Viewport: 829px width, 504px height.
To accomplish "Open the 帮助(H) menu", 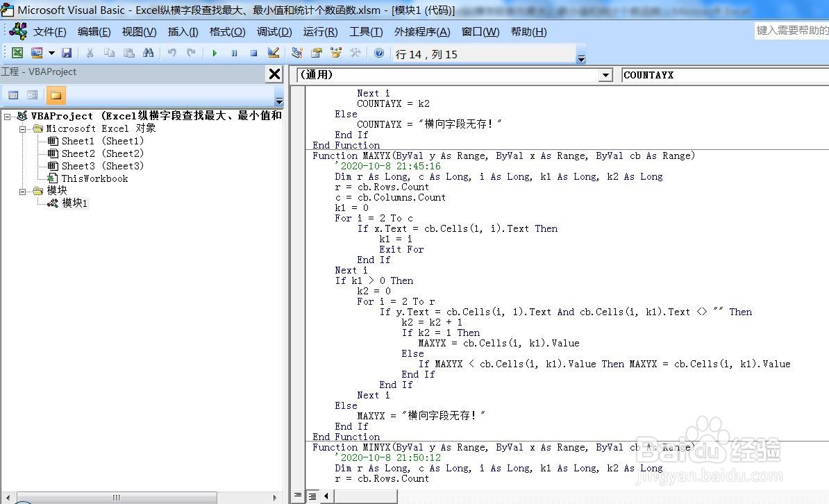I will coord(528,32).
